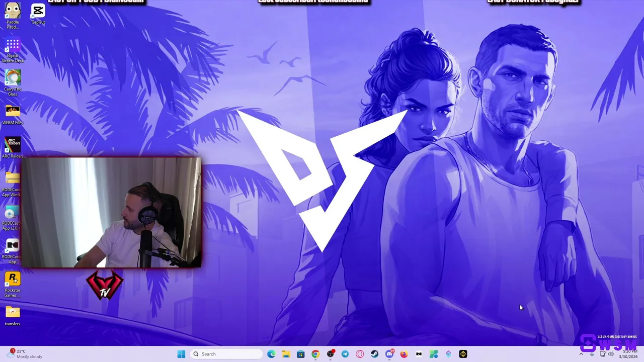Open the RODECaster App Windows folder icon
644x362 pixels.
[x=11, y=184]
